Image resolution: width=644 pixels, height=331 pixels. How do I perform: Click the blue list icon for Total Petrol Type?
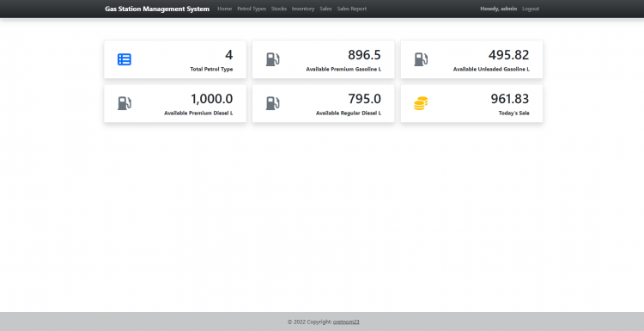tap(125, 59)
